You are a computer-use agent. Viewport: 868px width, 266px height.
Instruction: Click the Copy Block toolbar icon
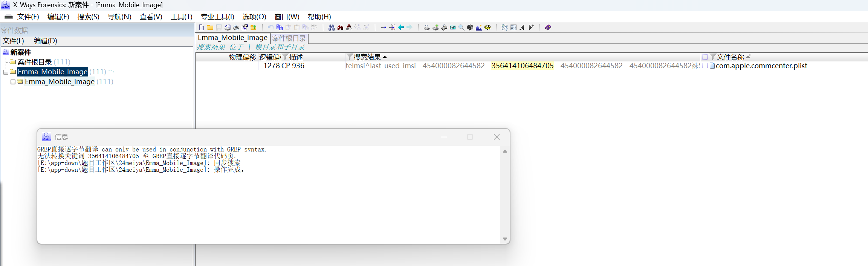pyautogui.click(x=280, y=28)
